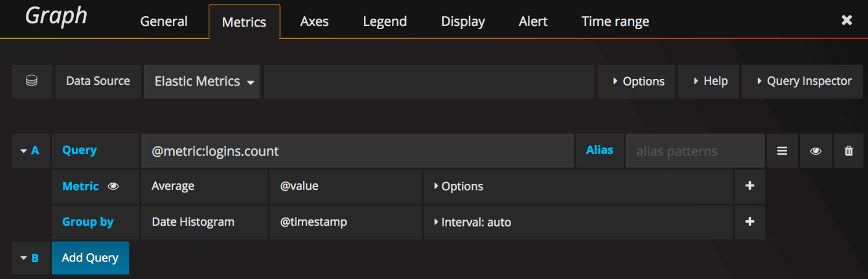Expand the Help section
The width and height of the screenshot is (868, 279).
point(709,82)
